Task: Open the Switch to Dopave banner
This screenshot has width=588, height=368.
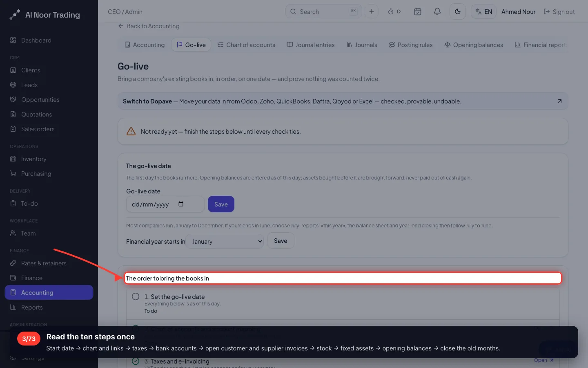Action: coord(343,101)
